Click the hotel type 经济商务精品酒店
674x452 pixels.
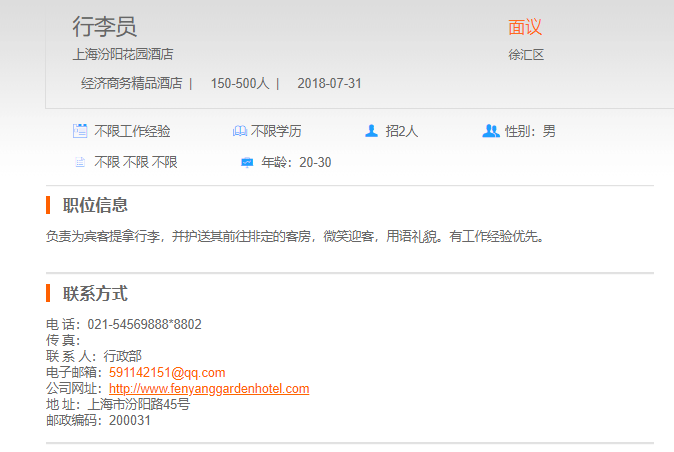point(131,83)
